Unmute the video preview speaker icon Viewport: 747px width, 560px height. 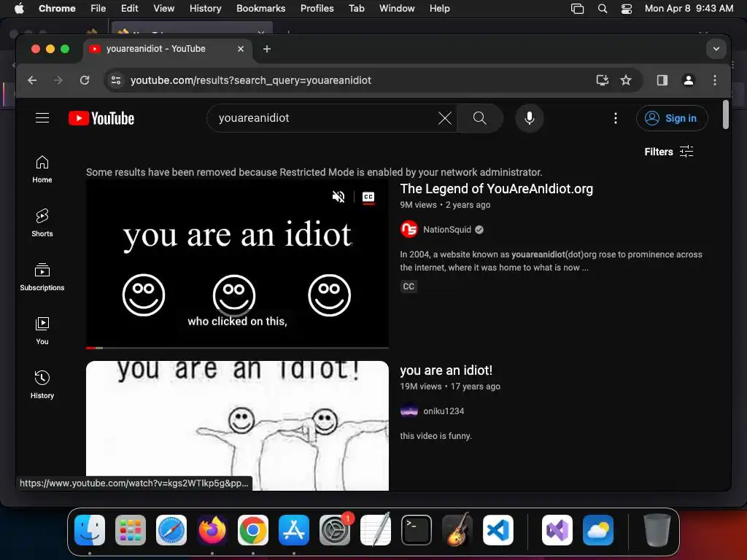click(338, 197)
